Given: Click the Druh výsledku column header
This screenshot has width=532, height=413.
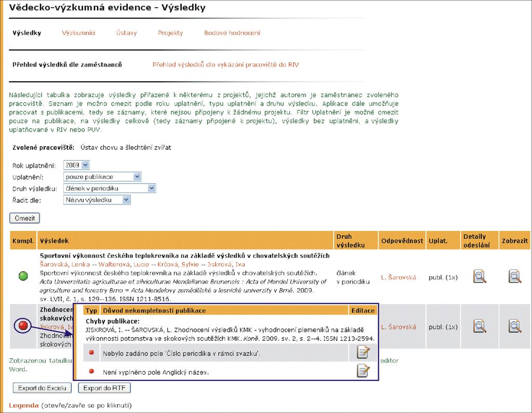Looking at the screenshot, I should [x=355, y=240].
